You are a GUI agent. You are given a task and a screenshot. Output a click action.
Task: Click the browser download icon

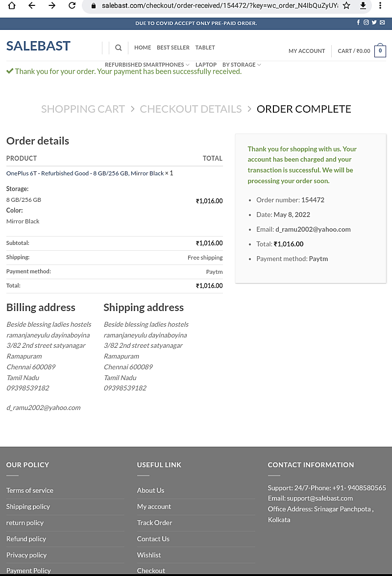pos(363,6)
